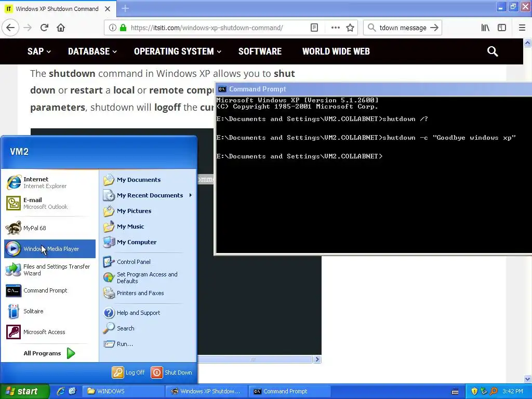Open Solitaire game
Viewport: 532px width, 399px height.
point(49,311)
